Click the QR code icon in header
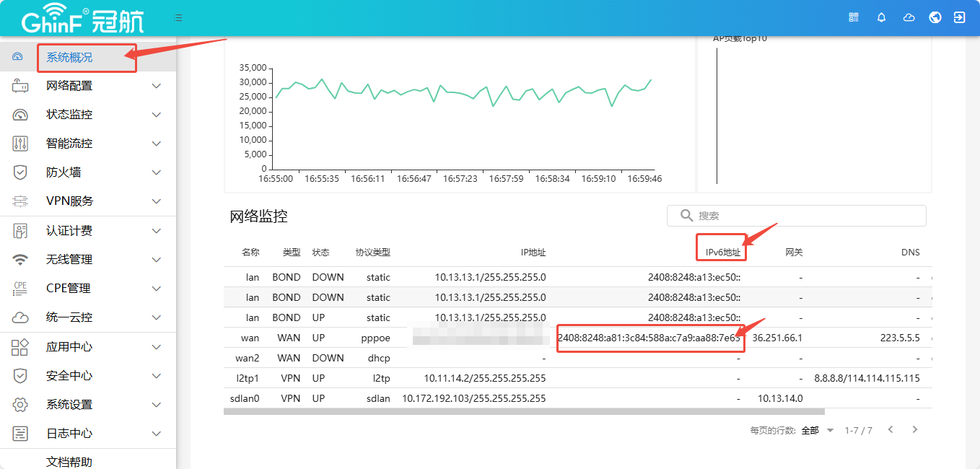 (x=854, y=17)
